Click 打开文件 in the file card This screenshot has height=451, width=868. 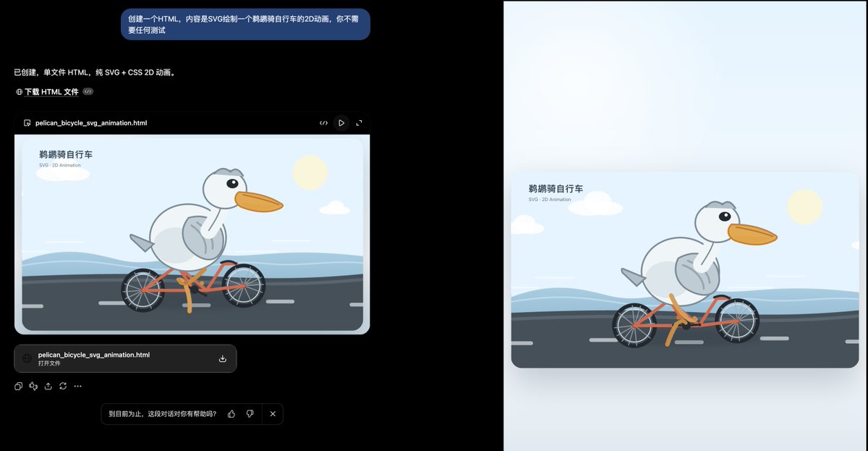[49, 363]
